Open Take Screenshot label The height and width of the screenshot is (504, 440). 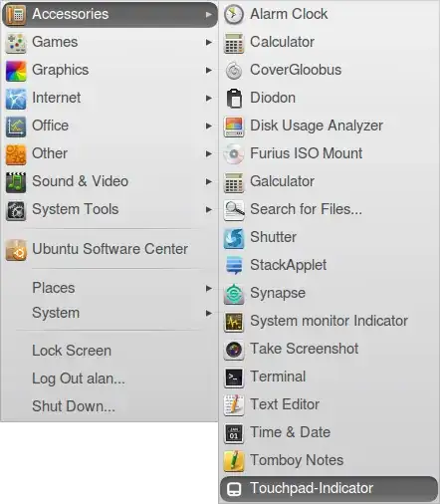pos(305,349)
